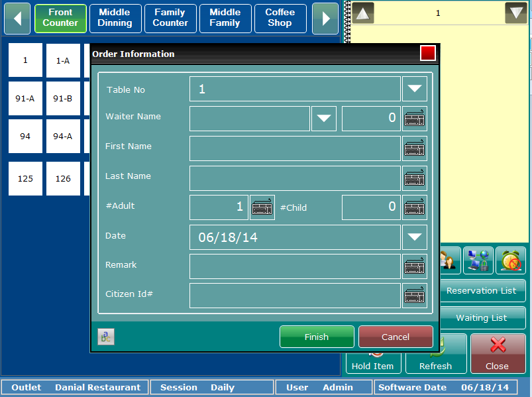Open on-screen keyboard for Remark
This screenshot has width=532, height=397.
tap(414, 266)
